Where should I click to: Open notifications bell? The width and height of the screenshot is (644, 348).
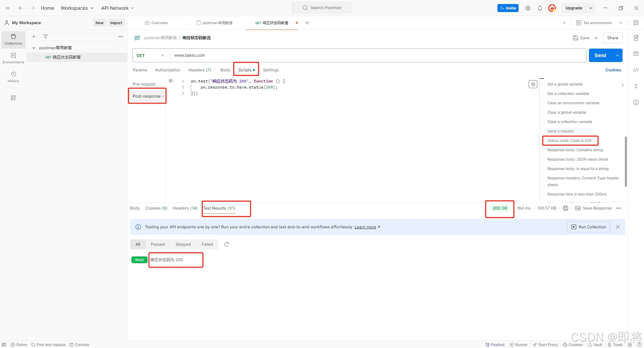coord(540,8)
